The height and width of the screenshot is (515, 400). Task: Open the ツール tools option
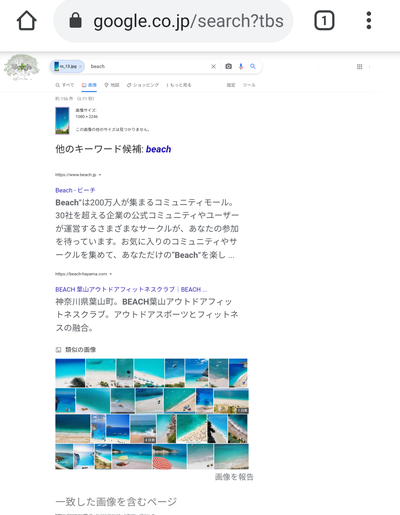click(249, 85)
